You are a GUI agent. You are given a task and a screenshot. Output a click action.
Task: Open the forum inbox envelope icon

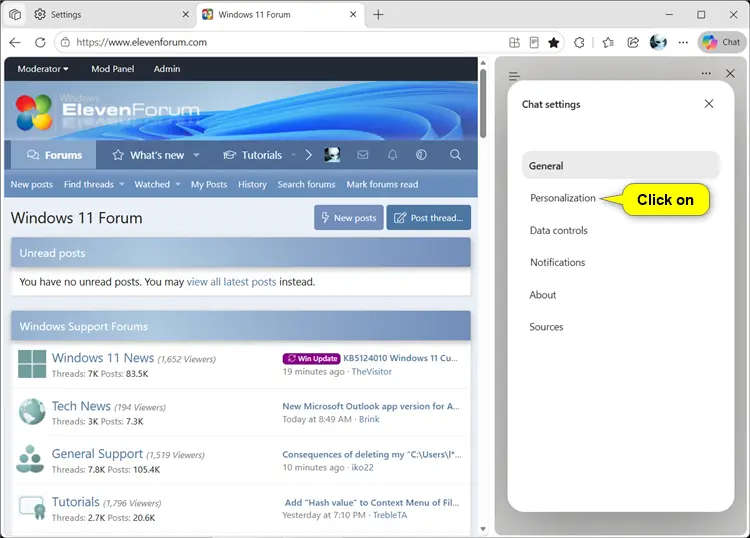pyautogui.click(x=363, y=154)
